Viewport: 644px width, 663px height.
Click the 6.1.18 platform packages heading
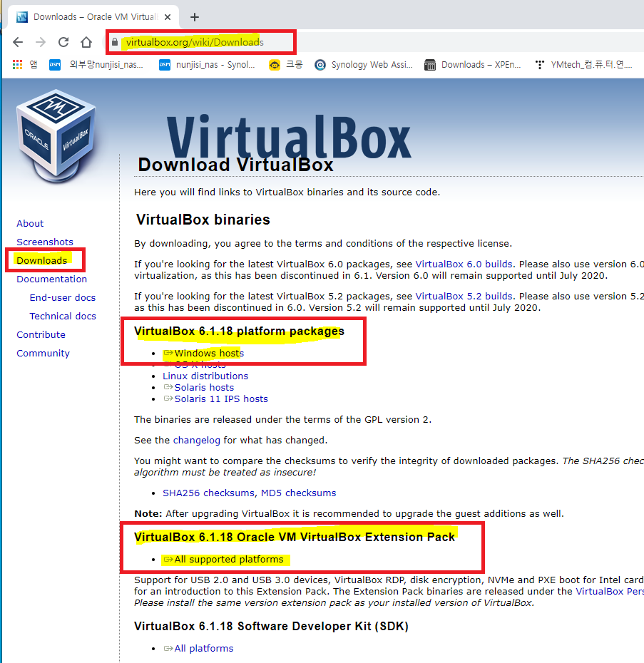(239, 331)
